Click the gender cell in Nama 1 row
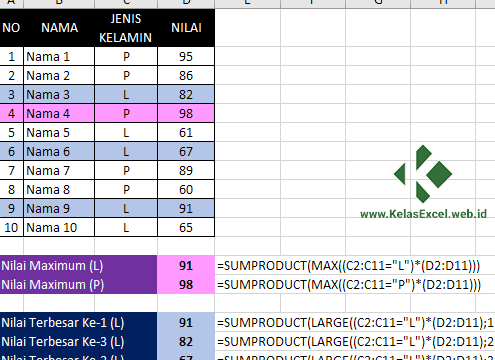This screenshot has width=495, height=360. click(126, 56)
